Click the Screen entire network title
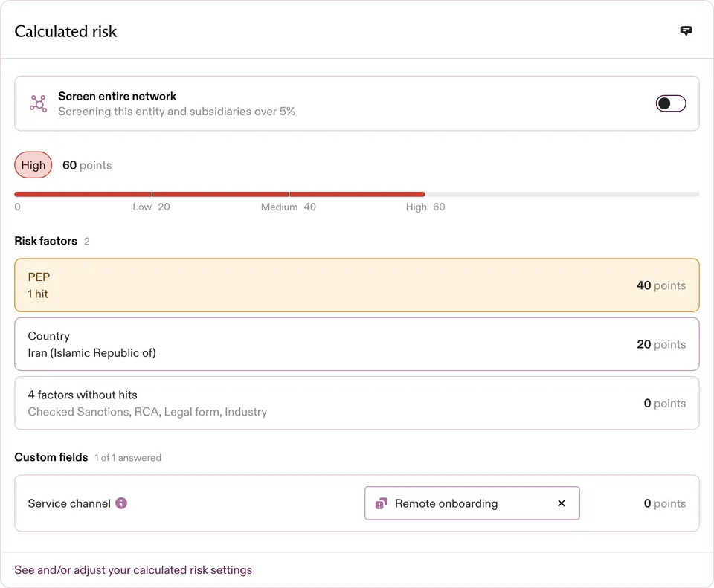The image size is (714, 588). click(x=117, y=97)
